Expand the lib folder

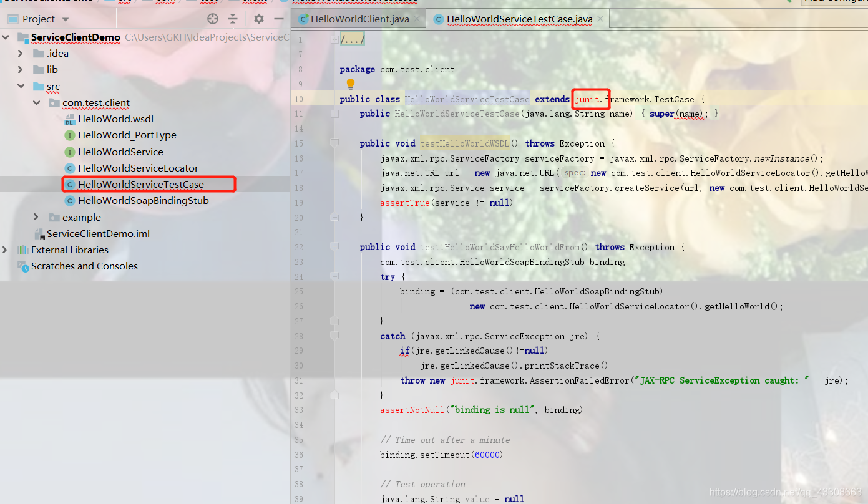tap(21, 70)
